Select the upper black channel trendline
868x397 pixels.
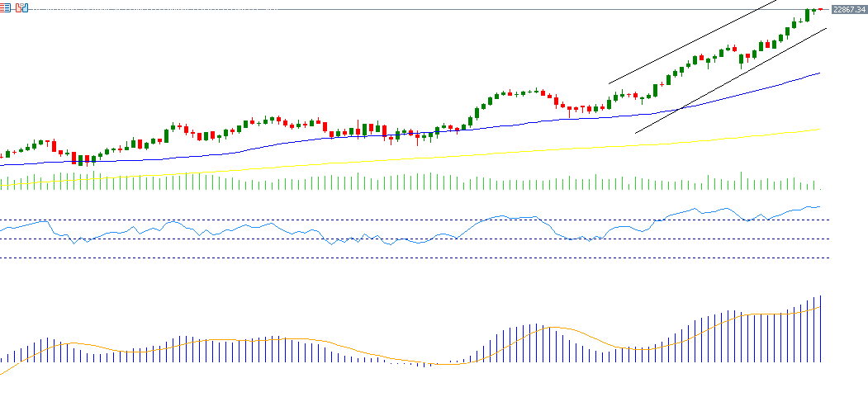(694, 42)
